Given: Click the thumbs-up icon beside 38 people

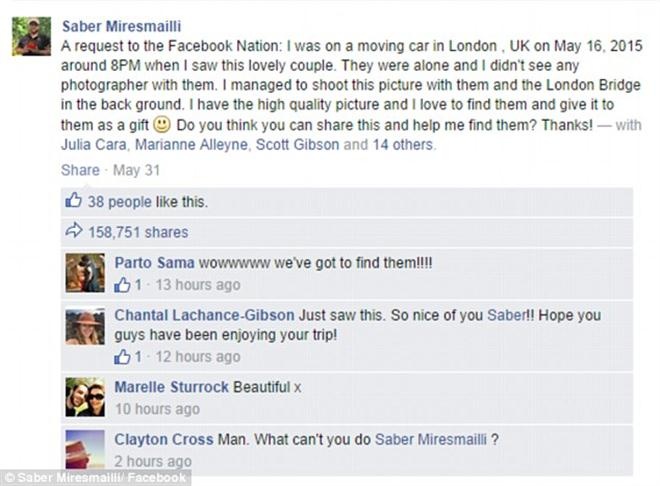Looking at the screenshot, I should point(73,201).
